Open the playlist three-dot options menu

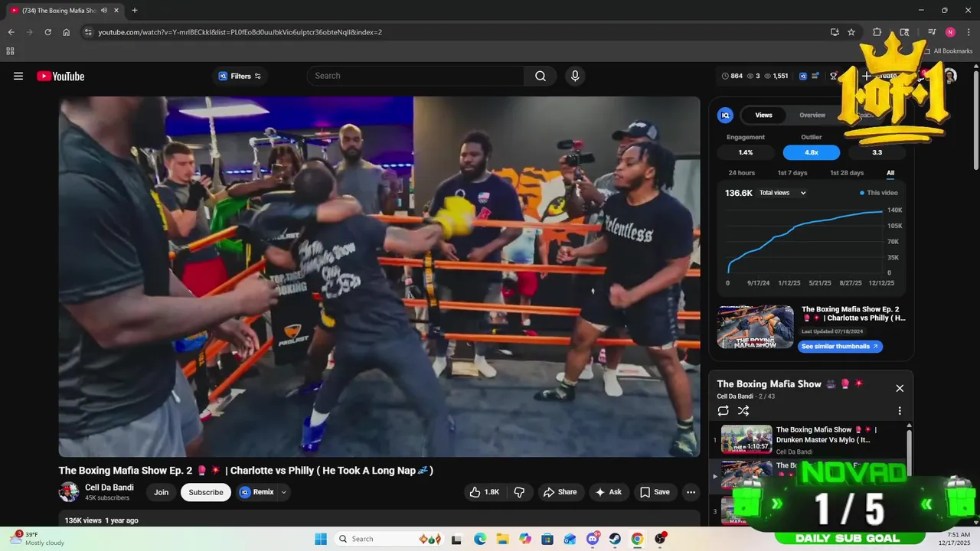coord(900,411)
